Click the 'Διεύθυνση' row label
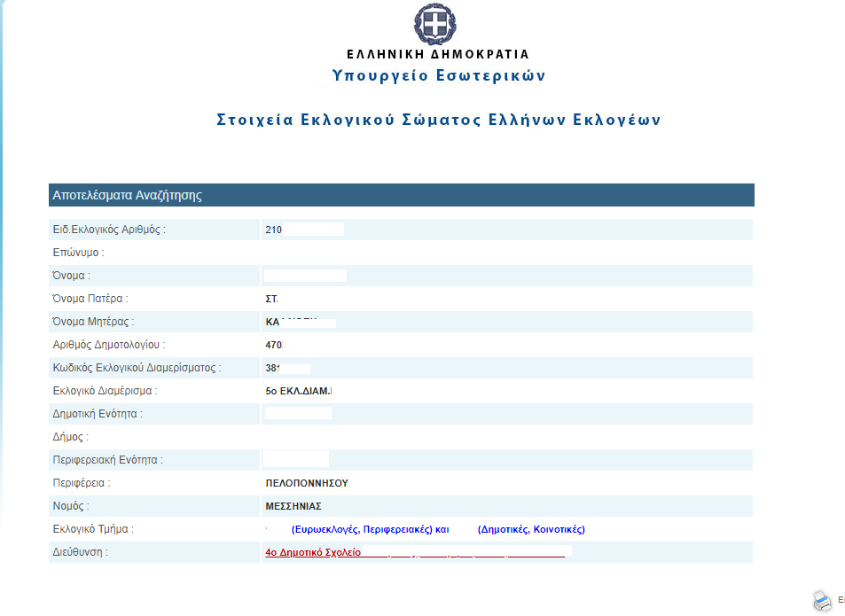This screenshot has width=845, height=616. coord(80,553)
